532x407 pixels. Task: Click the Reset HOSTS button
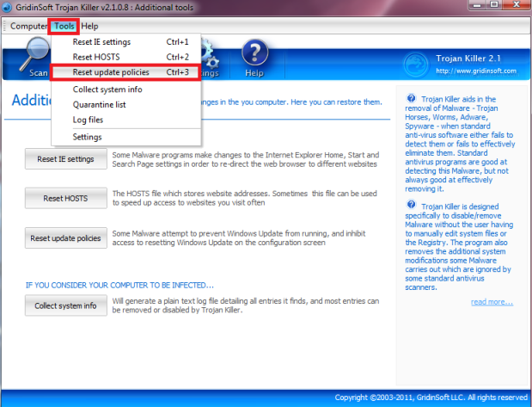pos(66,198)
